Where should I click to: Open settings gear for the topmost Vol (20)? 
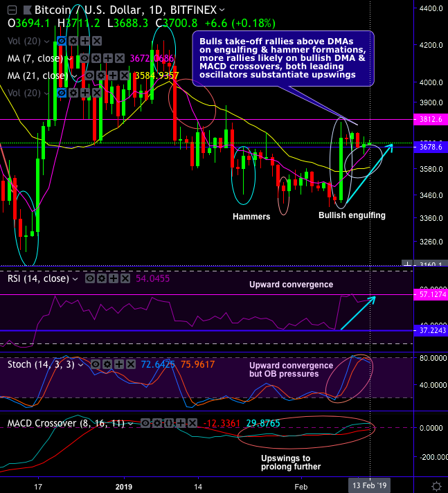(x=73, y=41)
